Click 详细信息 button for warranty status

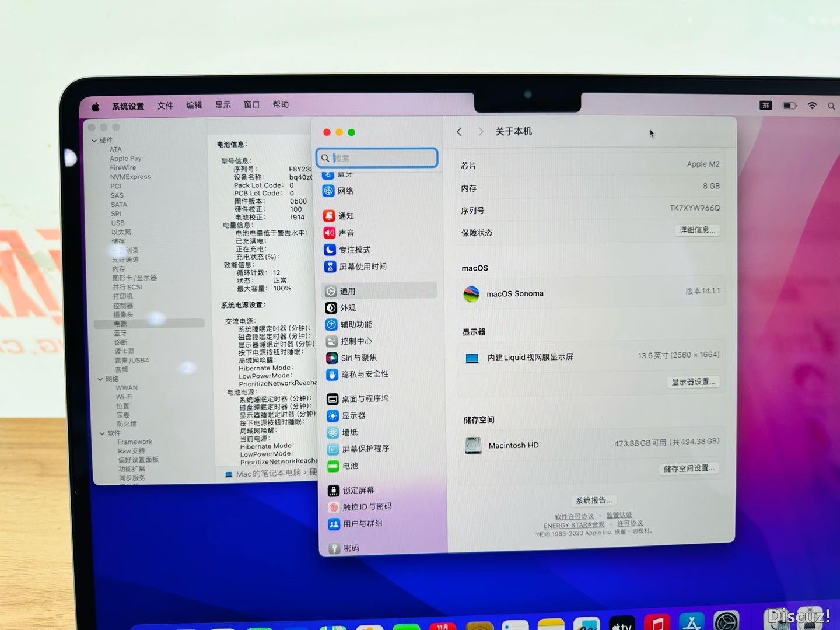coord(697,230)
